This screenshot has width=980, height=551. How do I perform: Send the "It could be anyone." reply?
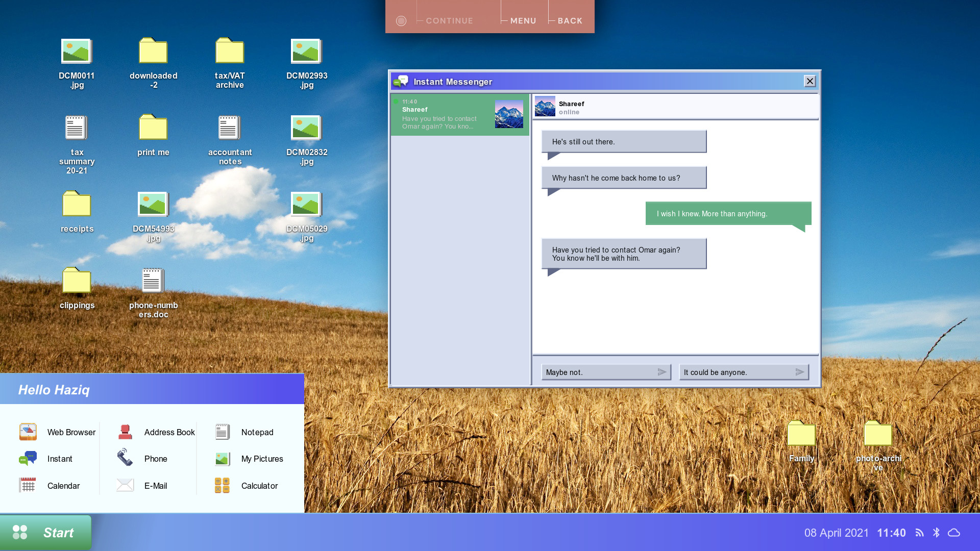[744, 372]
